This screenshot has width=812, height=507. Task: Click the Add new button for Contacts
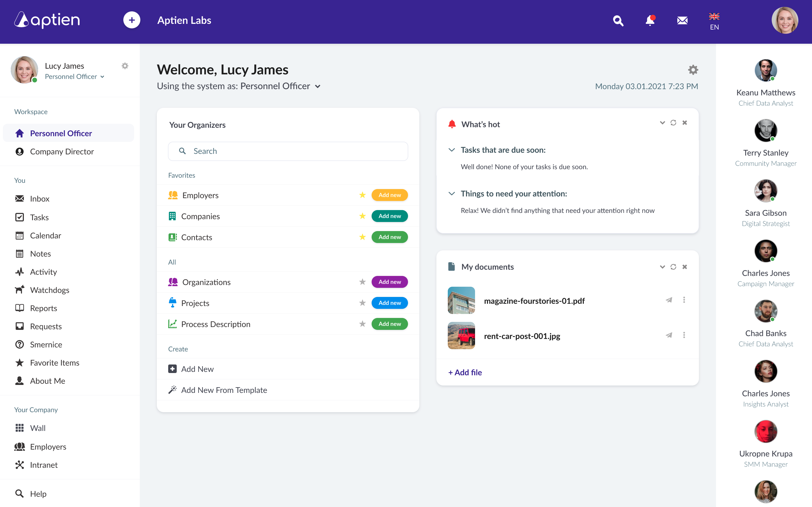coord(389,237)
